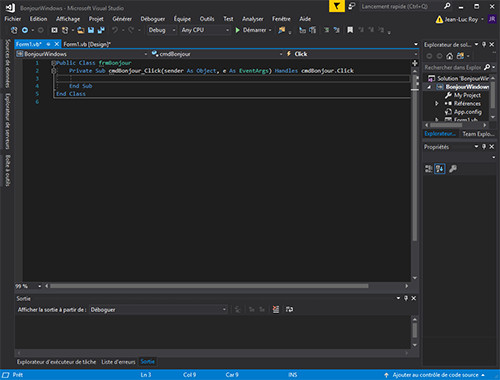Click the Home icon in Solution Explorer

(450, 56)
